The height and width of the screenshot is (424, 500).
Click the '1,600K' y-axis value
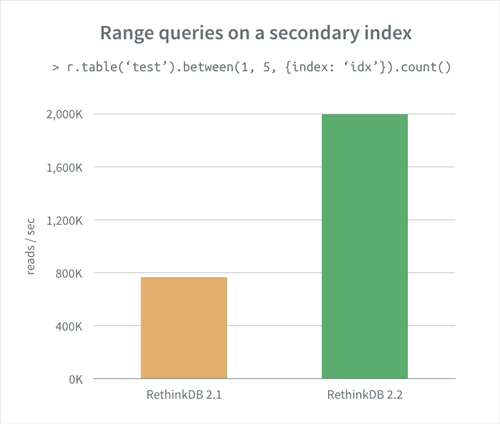[64, 168]
